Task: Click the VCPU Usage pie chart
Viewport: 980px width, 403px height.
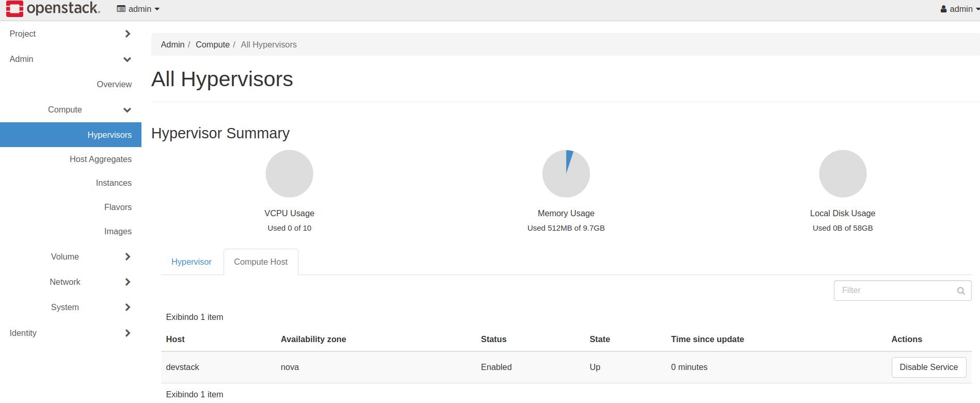Action: (x=289, y=174)
